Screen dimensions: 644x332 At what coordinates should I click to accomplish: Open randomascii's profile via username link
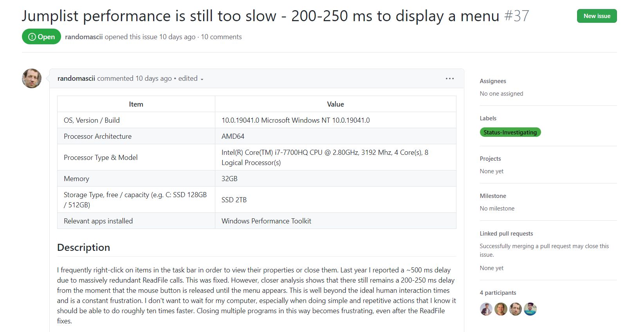(83, 36)
